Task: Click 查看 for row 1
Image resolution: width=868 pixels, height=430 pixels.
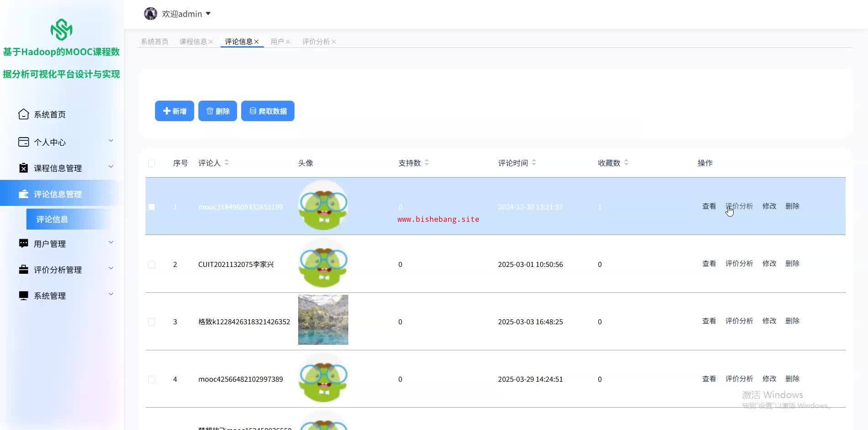Action: click(x=709, y=206)
